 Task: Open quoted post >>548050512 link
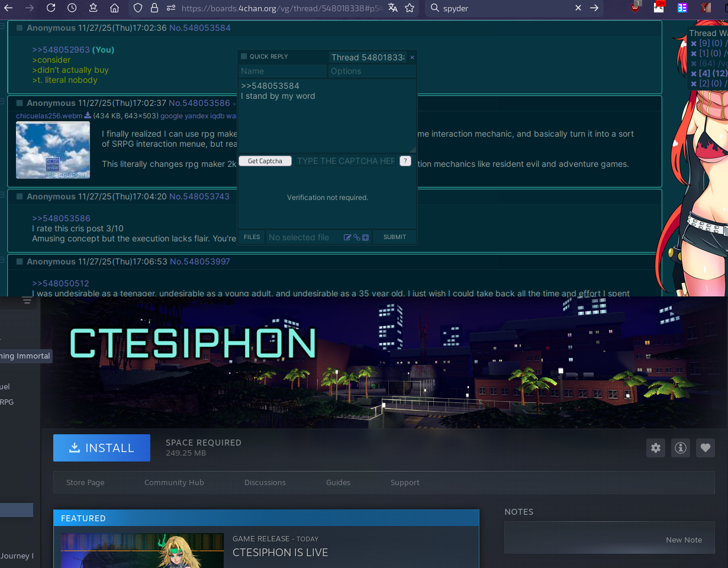coord(60,283)
